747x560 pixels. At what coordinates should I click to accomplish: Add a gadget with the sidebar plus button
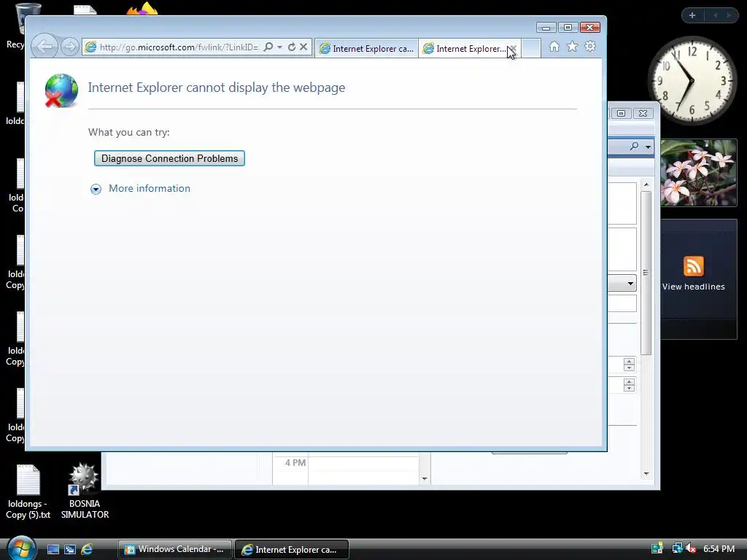pos(692,15)
